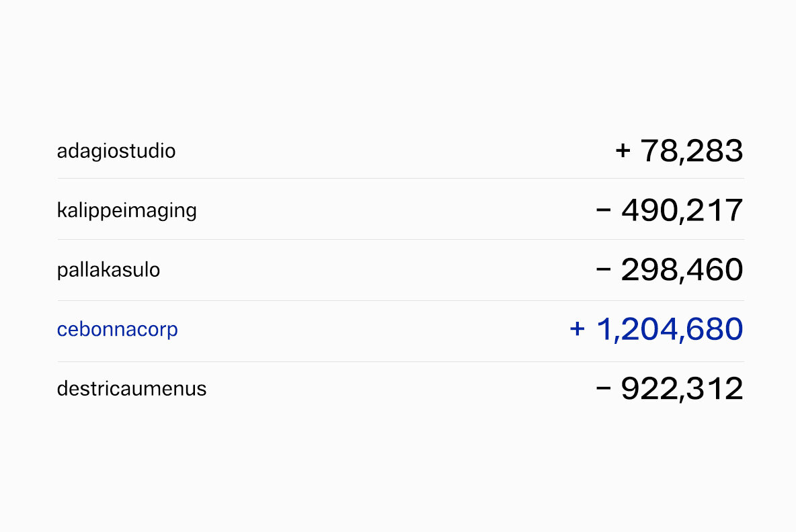Viewport: 796px width, 532px height.
Task: Click the divider line below adagiostudio
Action: 401,179
